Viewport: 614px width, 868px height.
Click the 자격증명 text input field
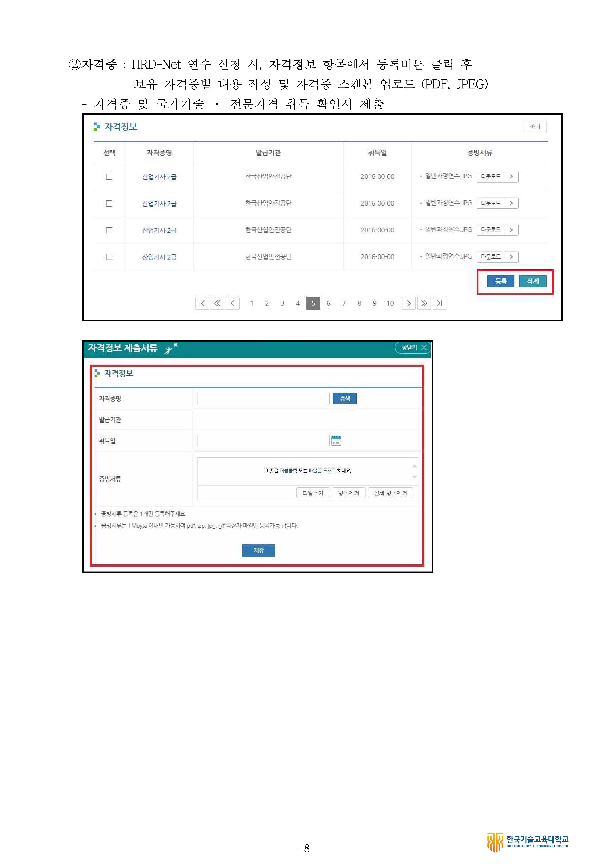point(264,398)
